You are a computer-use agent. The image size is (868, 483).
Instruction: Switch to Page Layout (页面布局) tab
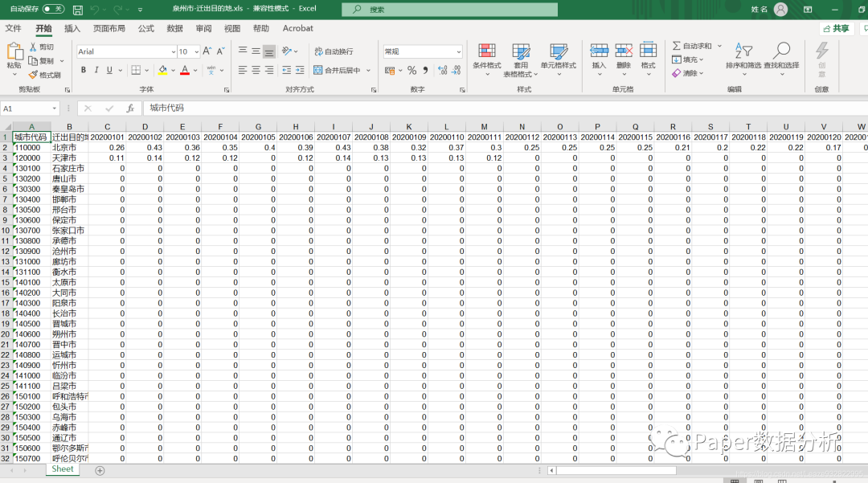click(x=109, y=28)
